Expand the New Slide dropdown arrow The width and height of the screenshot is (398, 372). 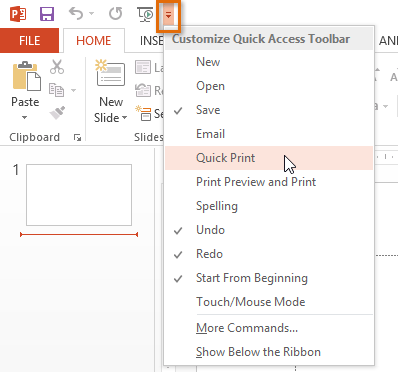click(125, 118)
